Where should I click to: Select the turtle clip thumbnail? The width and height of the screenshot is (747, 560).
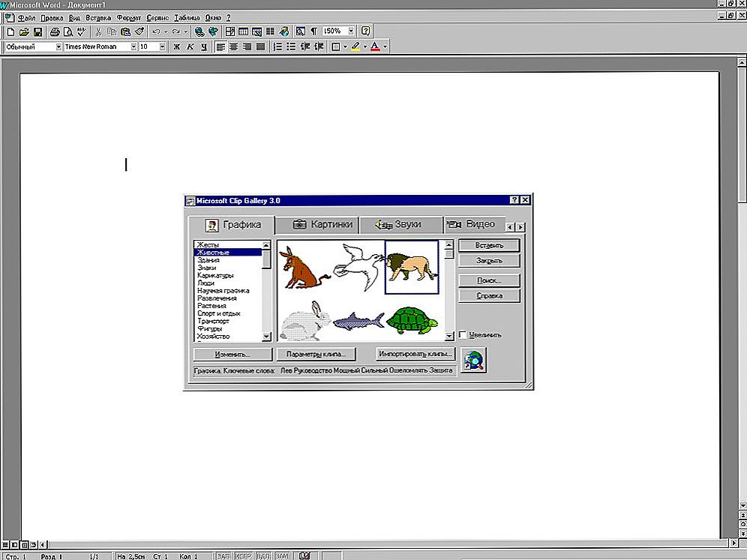click(412, 321)
